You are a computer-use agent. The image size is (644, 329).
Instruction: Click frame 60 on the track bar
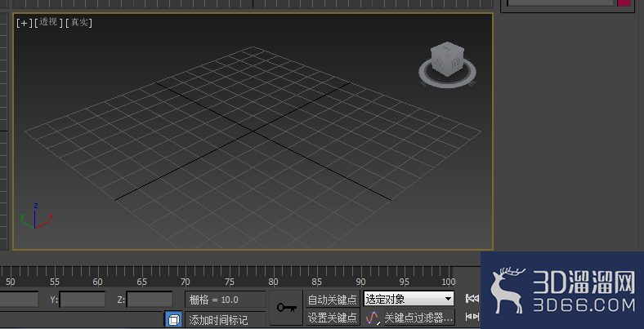click(98, 282)
